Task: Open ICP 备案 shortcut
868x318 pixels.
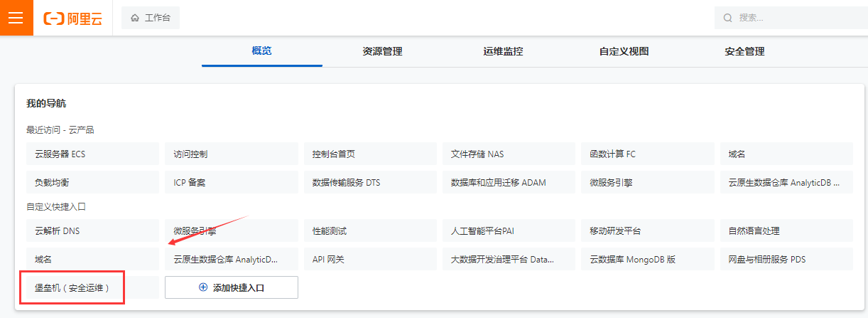Action: tap(232, 182)
